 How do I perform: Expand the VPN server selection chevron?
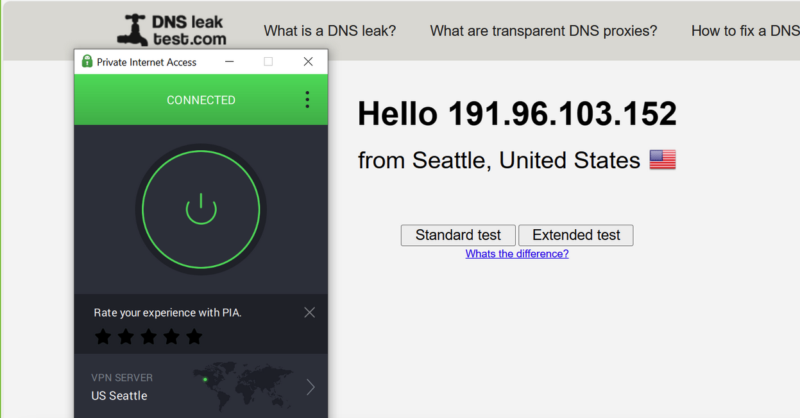pyautogui.click(x=311, y=387)
